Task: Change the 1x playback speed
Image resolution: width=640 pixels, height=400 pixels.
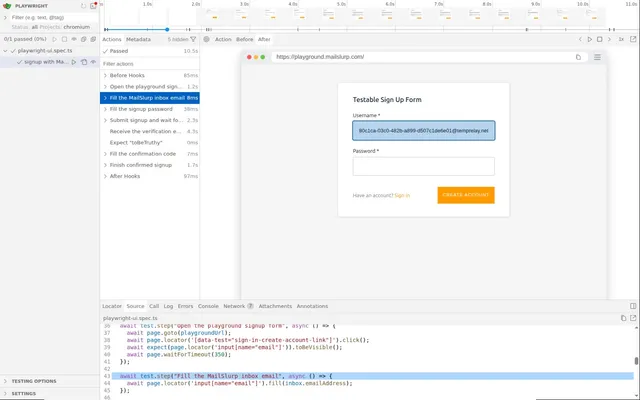Action: [x=621, y=39]
